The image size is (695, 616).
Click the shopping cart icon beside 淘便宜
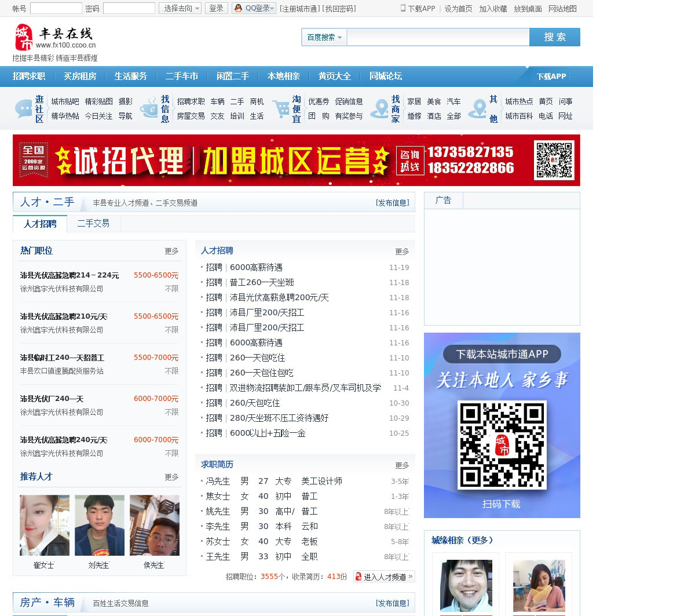[281, 109]
